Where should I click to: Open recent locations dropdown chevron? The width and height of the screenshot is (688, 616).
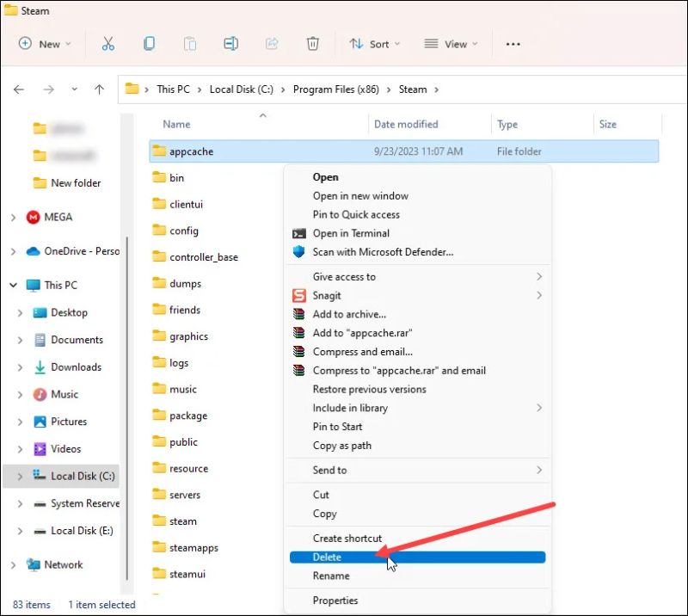(75, 89)
